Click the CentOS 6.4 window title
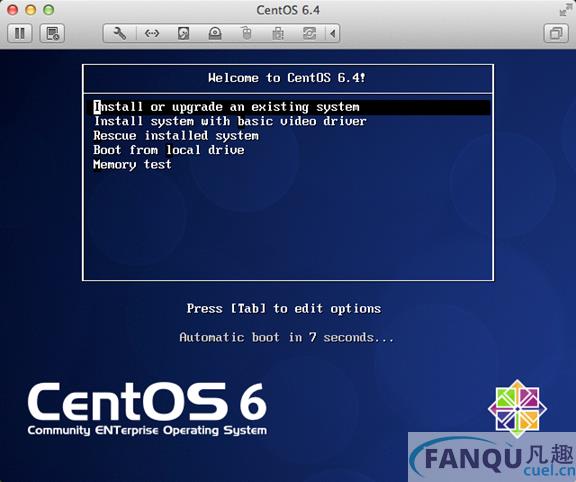Image resolution: width=576 pixels, height=482 pixels. click(288, 10)
